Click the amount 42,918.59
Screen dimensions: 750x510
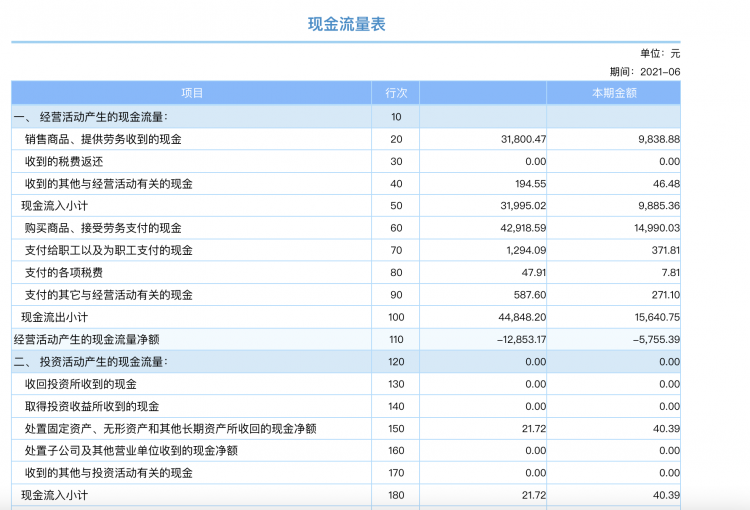click(523, 228)
